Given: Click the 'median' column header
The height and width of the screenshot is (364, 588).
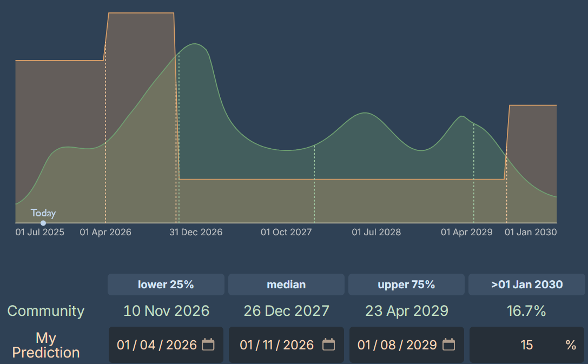Looking at the screenshot, I should [x=286, y=284].
